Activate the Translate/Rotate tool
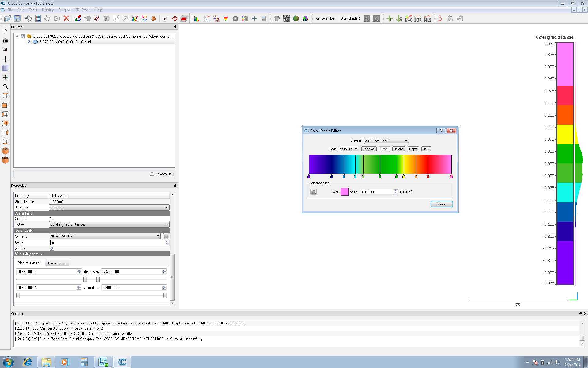 coord(174,18)
